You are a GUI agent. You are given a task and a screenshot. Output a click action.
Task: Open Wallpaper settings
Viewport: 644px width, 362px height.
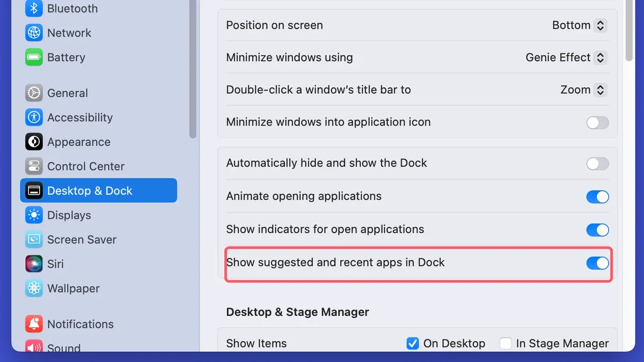point(99,289)
